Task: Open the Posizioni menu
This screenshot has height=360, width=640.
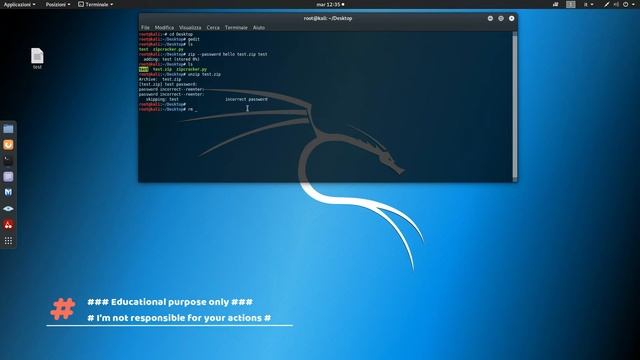Action: (x=58, y=4)
